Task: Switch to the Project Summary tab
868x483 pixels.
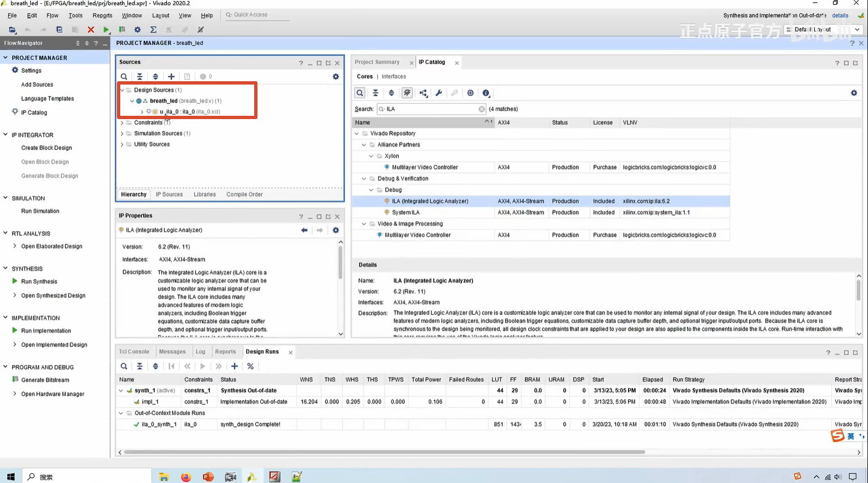Action: [377, 62]
